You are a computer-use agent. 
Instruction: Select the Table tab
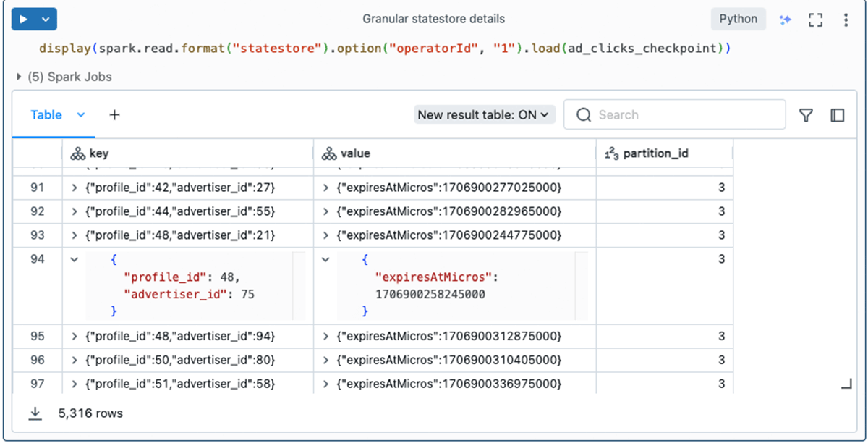[46, 115]
